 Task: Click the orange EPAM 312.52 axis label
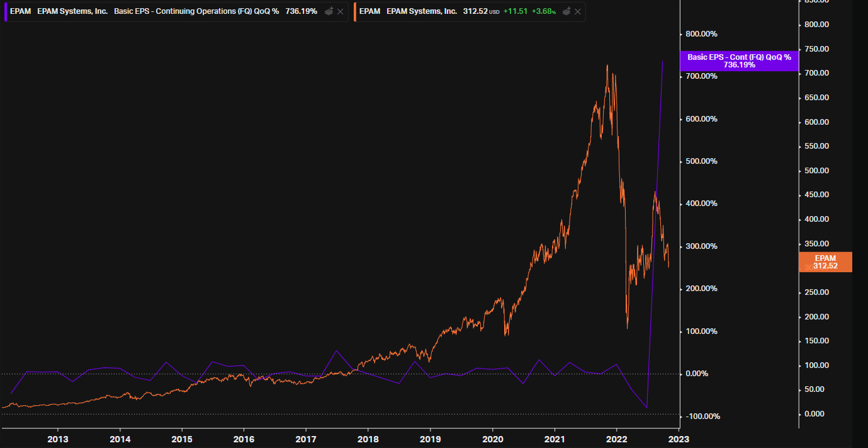825,262
